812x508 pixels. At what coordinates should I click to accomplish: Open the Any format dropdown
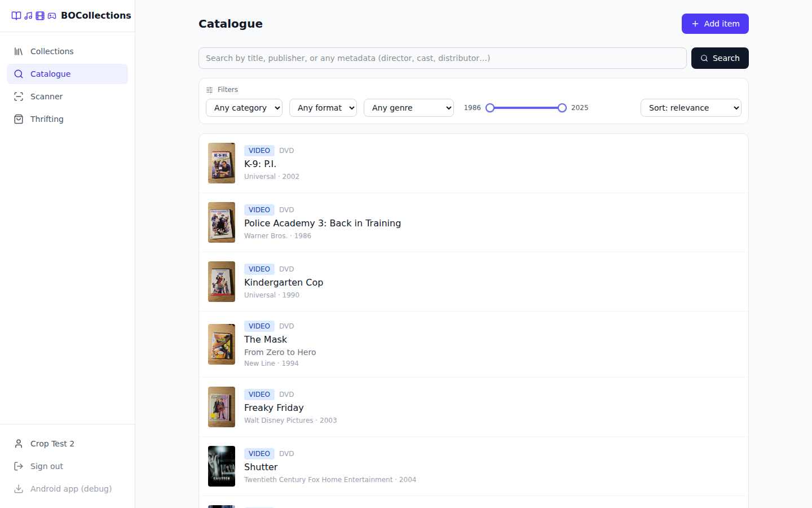click(x=323, y=108)
